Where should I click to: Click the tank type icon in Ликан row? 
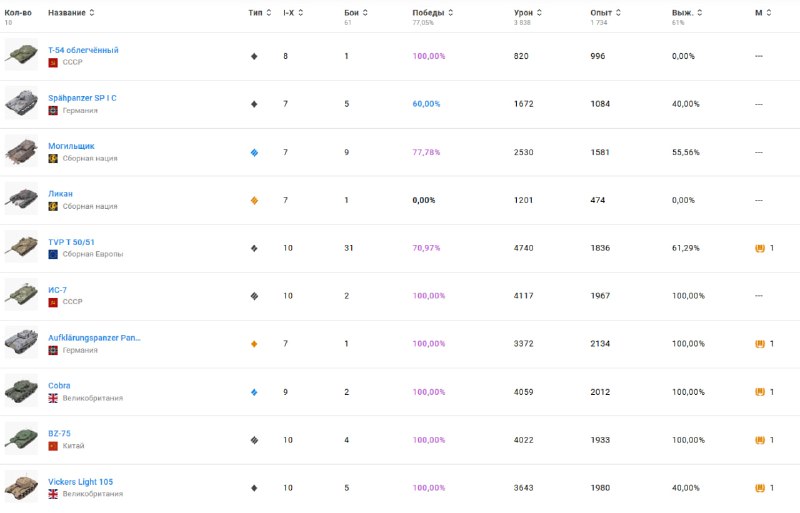click(254, 200)
